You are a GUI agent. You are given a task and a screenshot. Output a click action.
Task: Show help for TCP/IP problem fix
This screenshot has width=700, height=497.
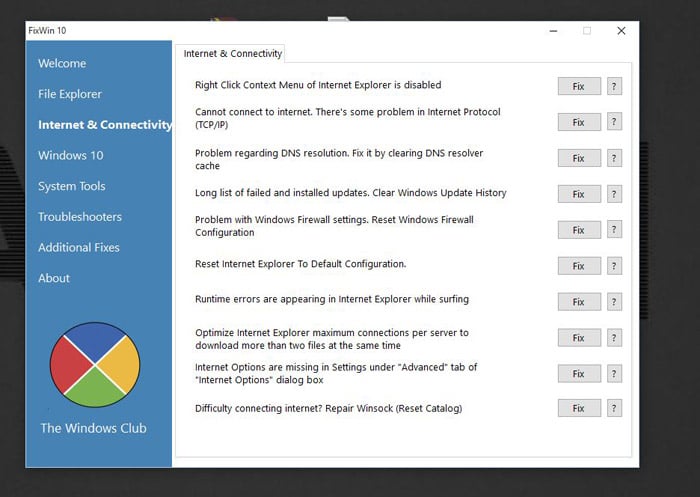point(614,121)
